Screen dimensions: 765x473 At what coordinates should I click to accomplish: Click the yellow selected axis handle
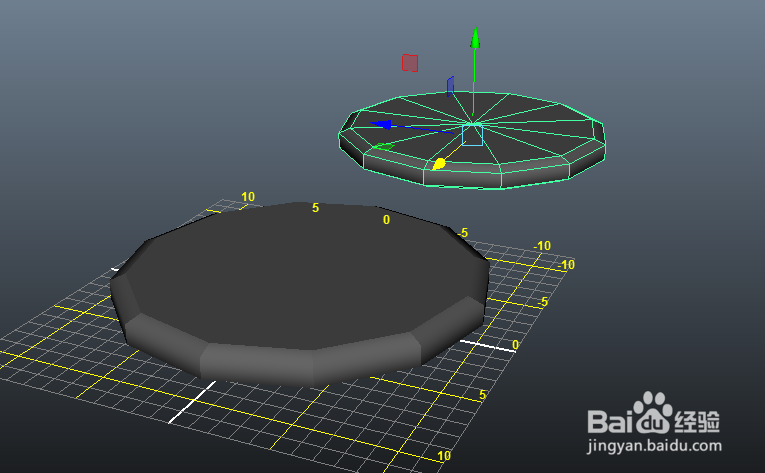point(439,164)
